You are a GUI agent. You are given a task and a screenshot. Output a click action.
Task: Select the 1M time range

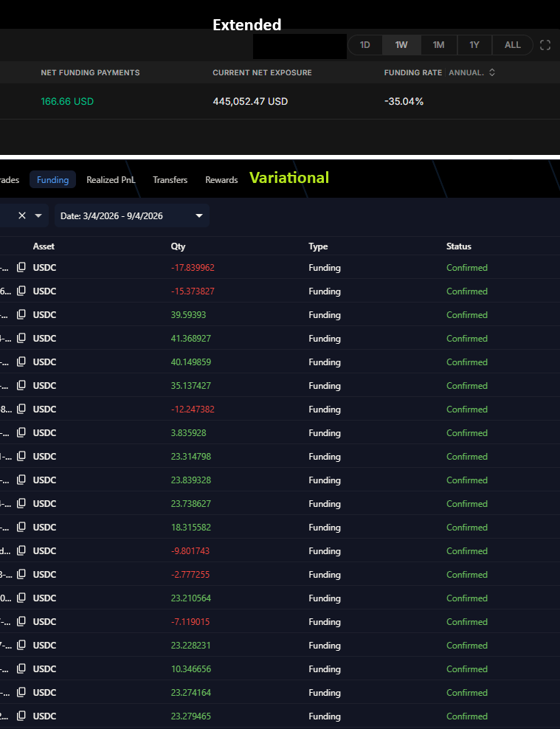coord(439,45)
